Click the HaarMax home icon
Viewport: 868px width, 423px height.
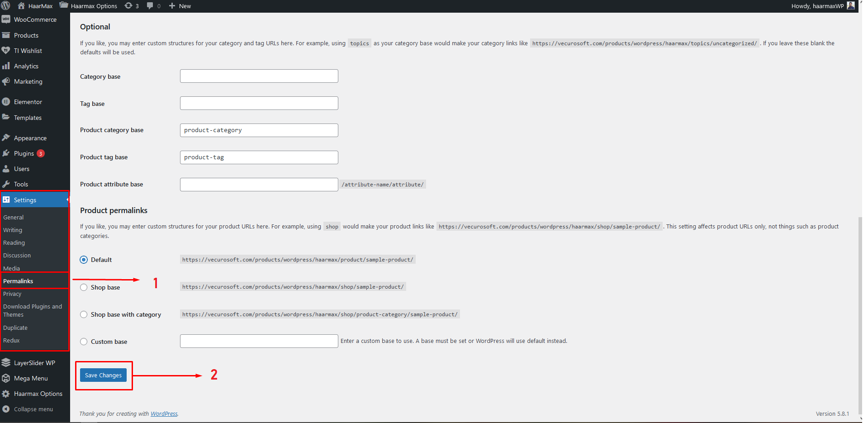21,6
